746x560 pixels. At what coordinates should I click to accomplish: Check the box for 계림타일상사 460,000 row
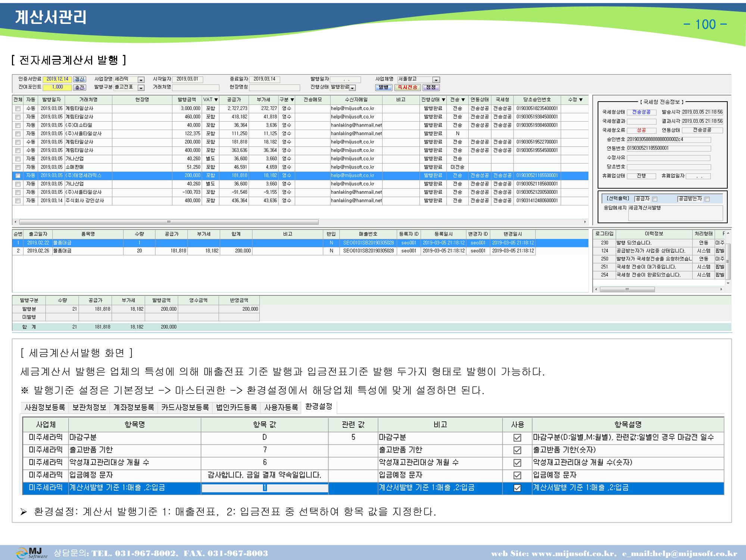click(18, 117)
